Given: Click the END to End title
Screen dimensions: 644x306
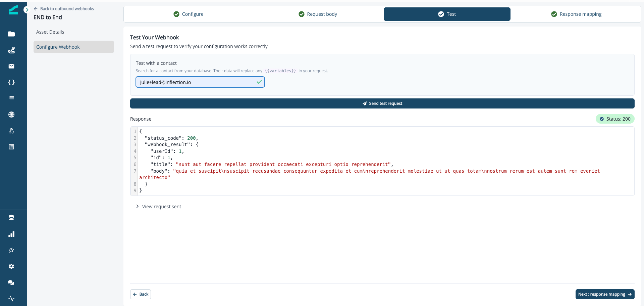Looking at the screenshot, I should (x=48, y=17).
